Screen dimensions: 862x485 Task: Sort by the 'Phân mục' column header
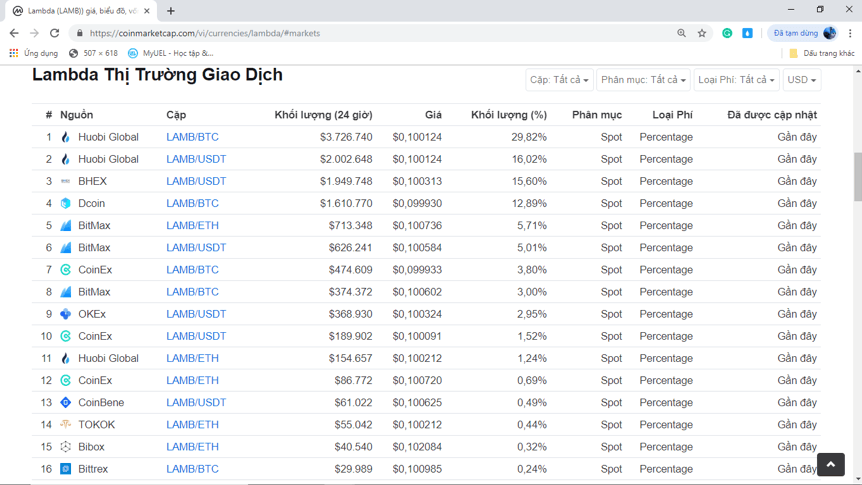(596, 114)
